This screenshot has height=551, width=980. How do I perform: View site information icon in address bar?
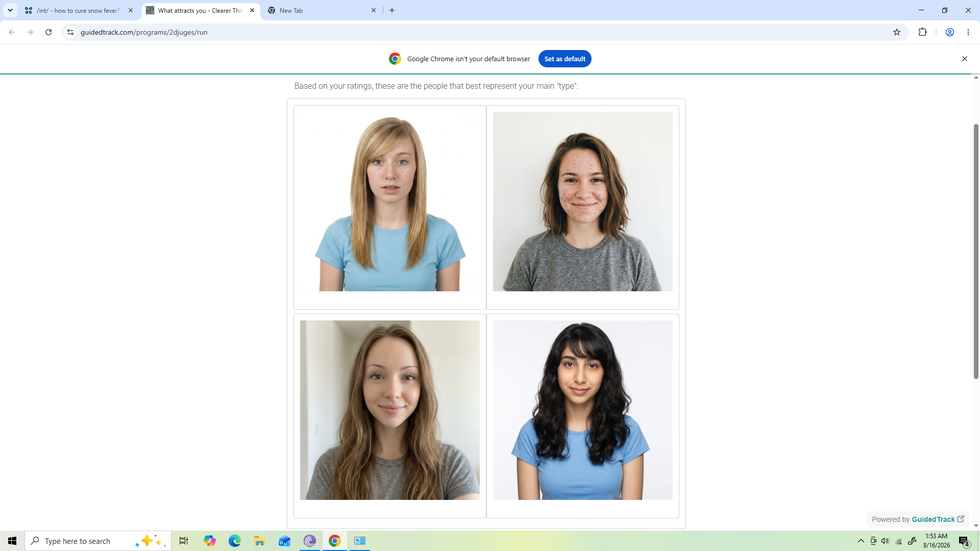[70, 32]
